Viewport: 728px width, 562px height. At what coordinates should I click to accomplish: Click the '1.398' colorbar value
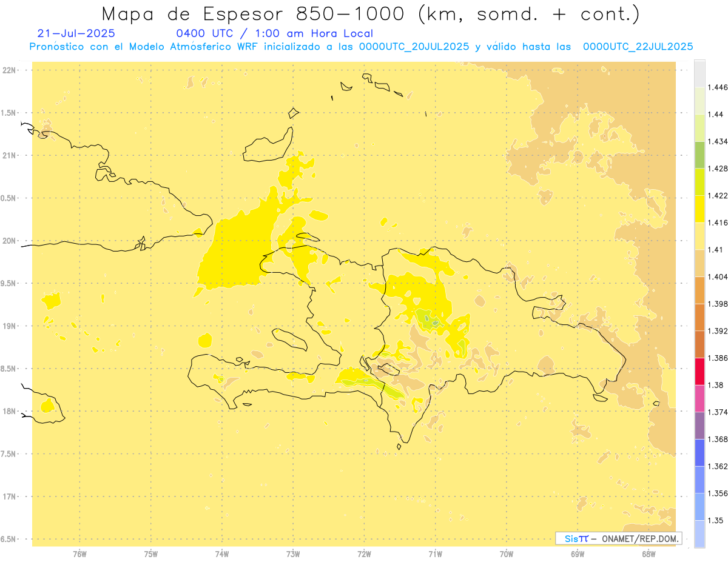coord(717,304)
